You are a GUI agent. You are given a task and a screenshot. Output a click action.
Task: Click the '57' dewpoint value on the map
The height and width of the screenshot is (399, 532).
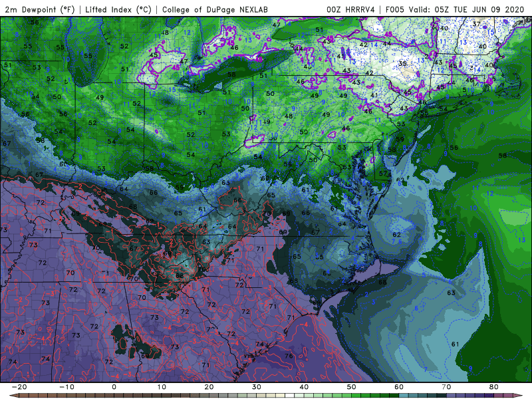coord(383,174)
